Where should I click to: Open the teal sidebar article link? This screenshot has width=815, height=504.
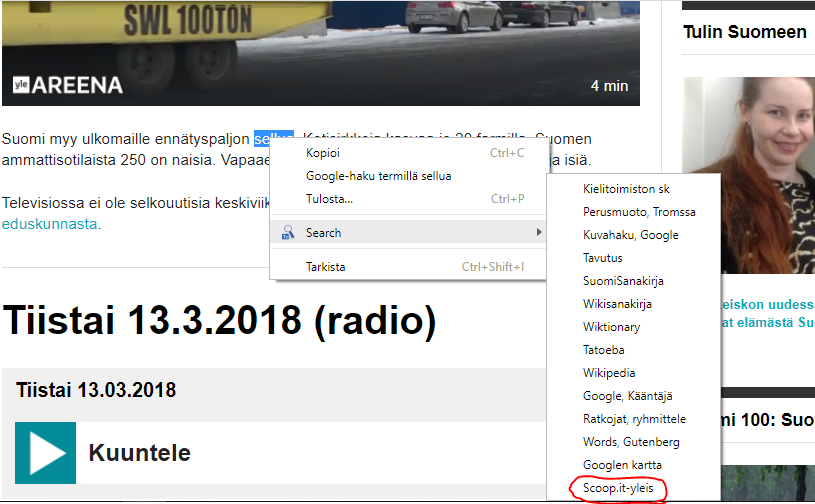point(768,313)
